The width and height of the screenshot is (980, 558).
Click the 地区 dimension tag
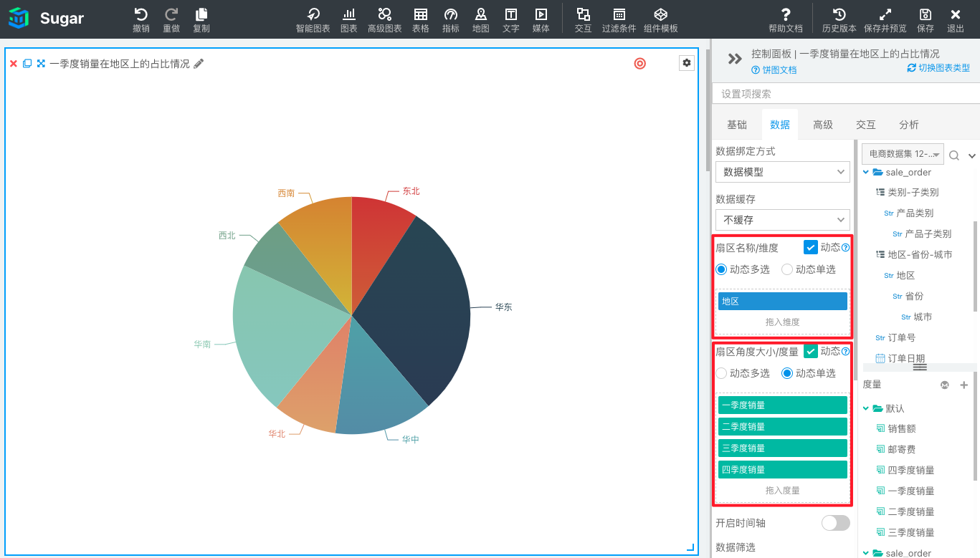click(783, 302)
